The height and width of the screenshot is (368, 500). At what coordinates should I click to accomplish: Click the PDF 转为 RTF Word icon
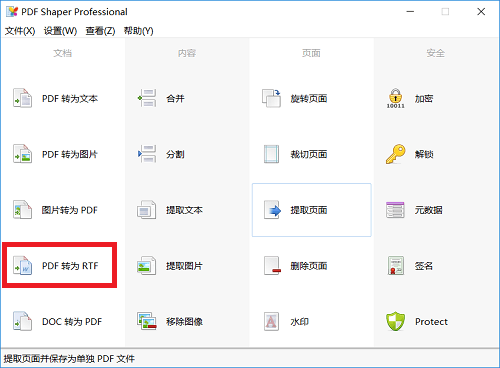coord(22,265)
